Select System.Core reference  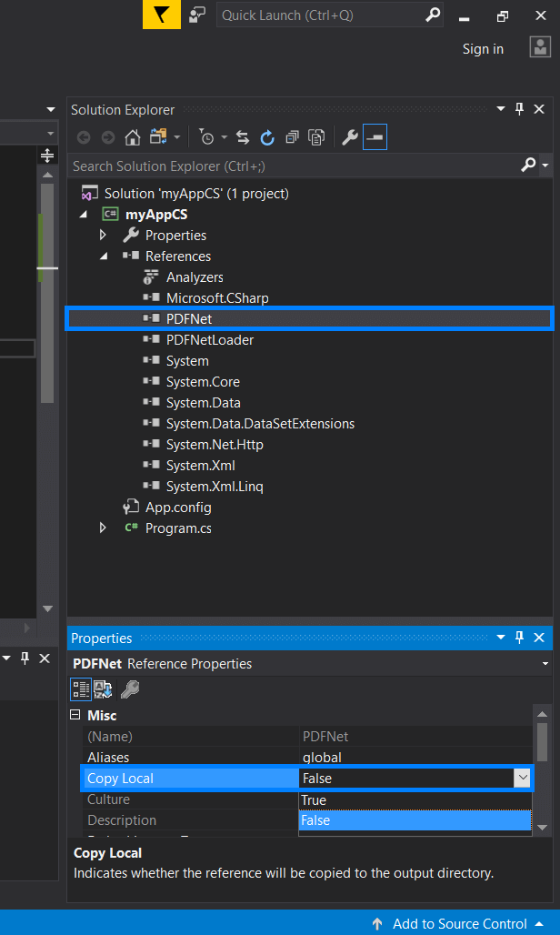pos(203,382)
